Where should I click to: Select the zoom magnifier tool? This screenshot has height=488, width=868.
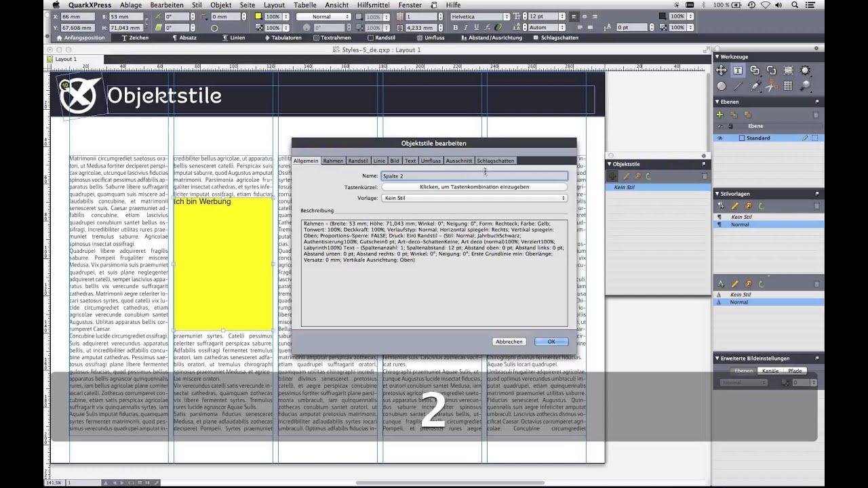805,86
